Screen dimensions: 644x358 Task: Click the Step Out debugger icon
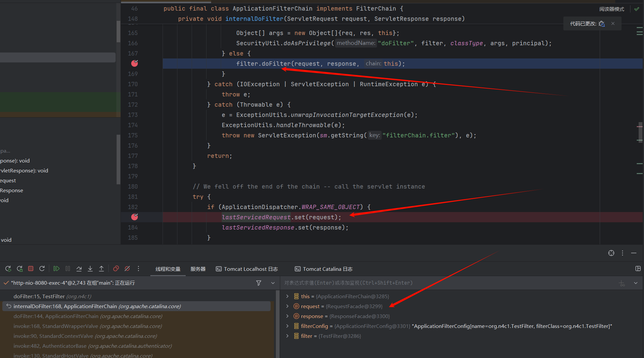[101, 269]
